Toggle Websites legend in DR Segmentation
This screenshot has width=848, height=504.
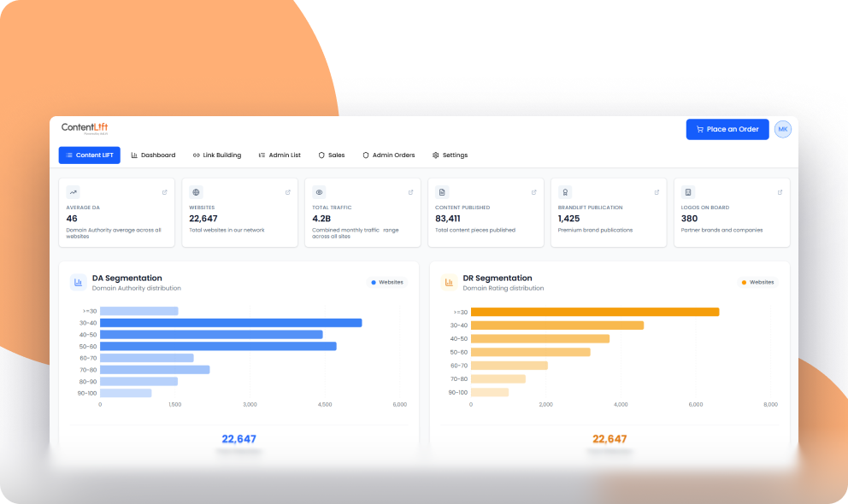[x=758, y=283]
